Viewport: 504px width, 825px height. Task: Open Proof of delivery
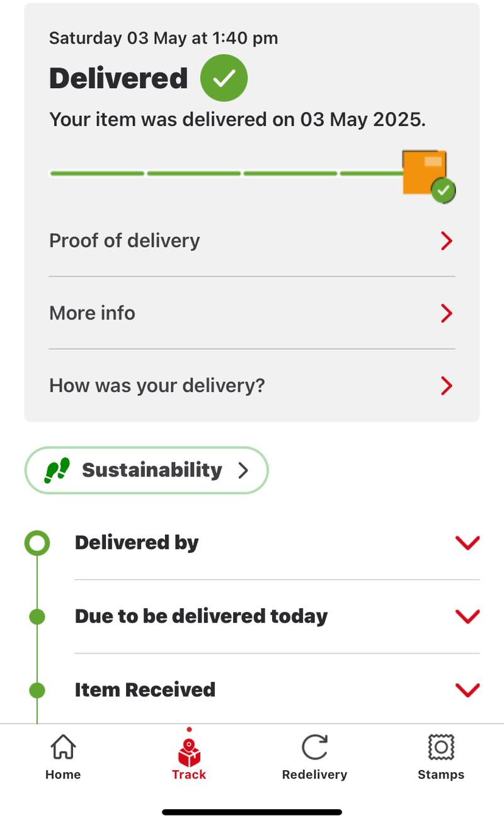click(x=252, y=241)
